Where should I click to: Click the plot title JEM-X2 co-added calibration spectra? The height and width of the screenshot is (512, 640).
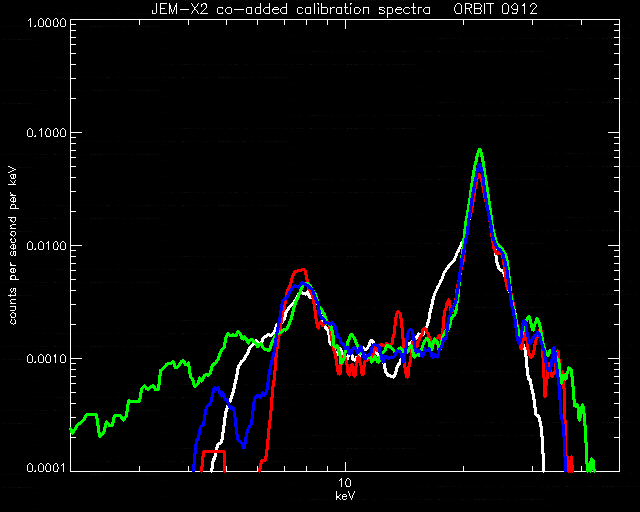(x=291, y=9)
